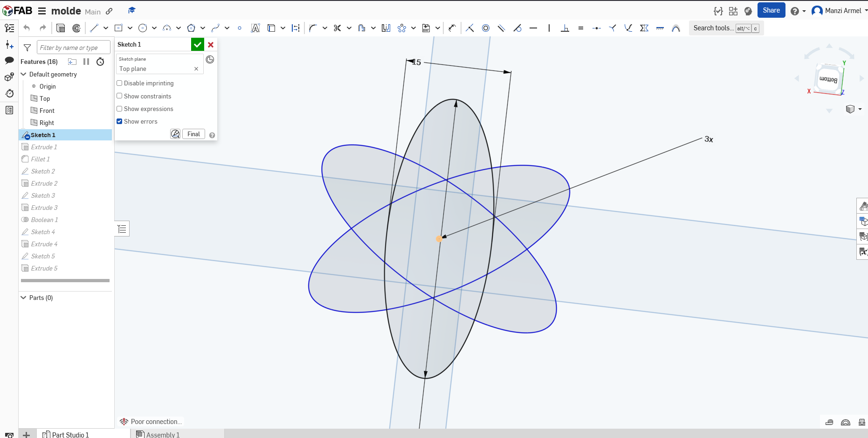Cancel Sketch 1 with red X
The image size is (868, 438).
coord(211,44)
